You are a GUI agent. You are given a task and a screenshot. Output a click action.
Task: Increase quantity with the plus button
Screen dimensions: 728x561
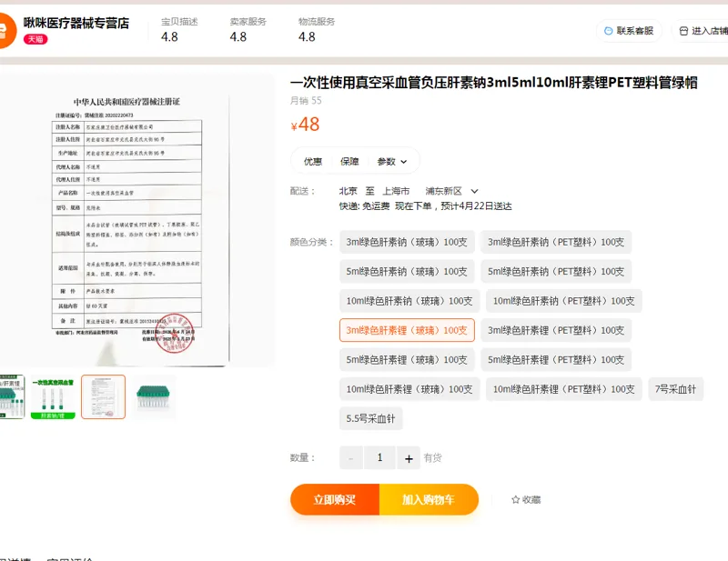[x=409, y=458]
